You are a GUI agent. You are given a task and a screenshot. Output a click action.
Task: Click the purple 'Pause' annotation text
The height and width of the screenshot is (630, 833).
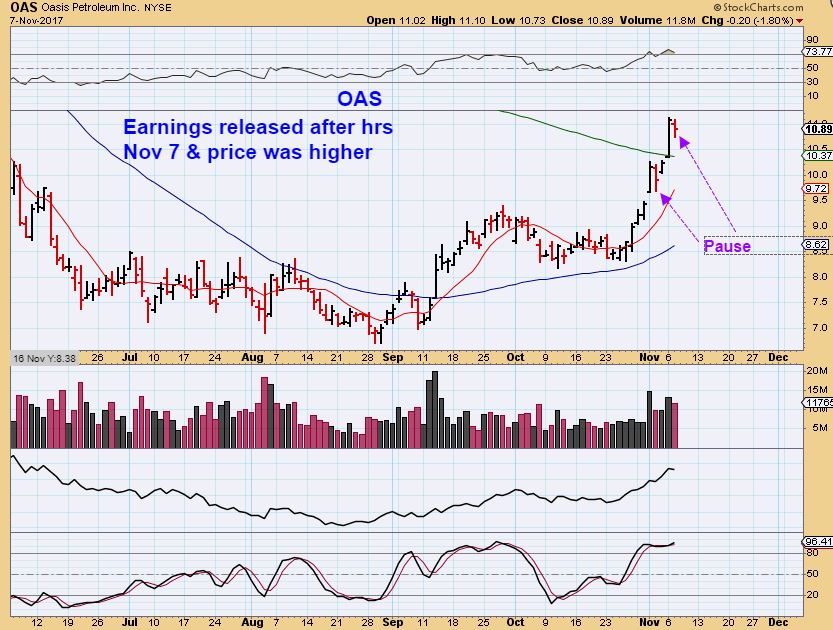(x=727, y=246)
